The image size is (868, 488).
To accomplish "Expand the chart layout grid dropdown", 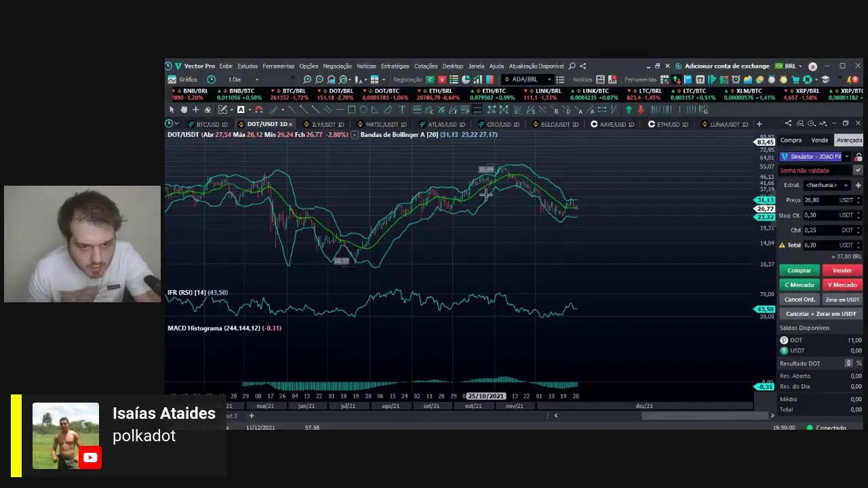I will coord(384,80).
